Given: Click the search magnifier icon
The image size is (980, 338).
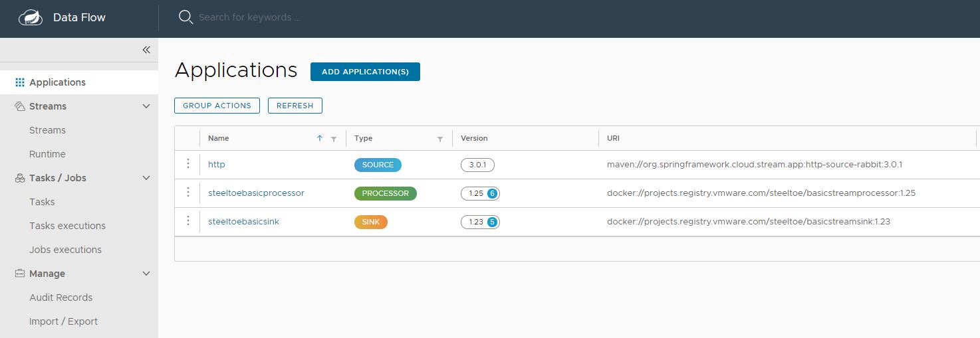Looking at the screenshot, I should [185, 17].
